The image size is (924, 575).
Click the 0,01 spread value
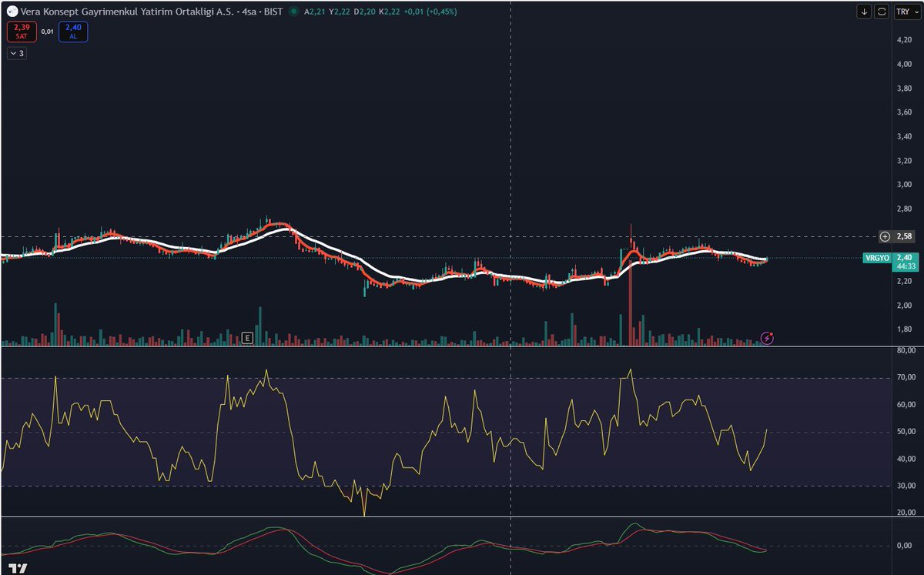point(47,32)
